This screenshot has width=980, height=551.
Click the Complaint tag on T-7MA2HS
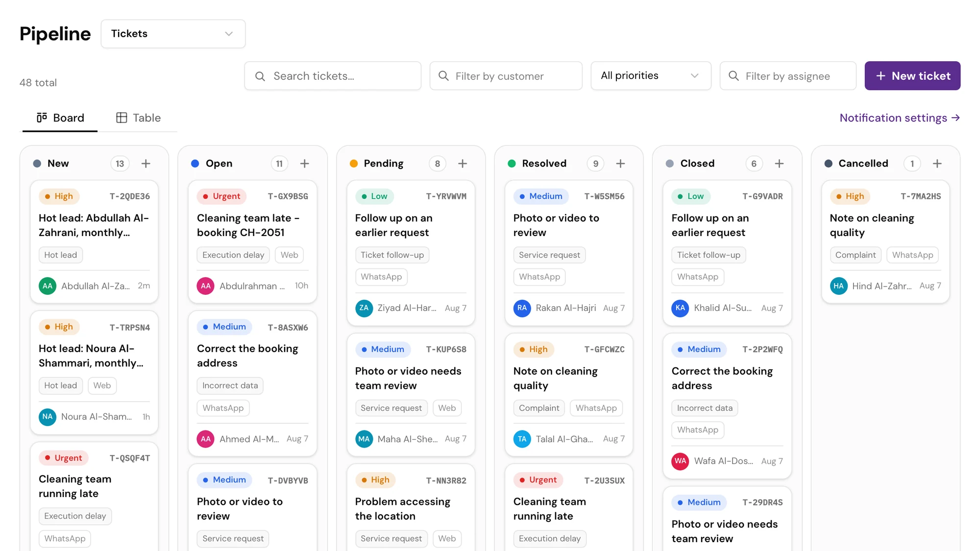855,255
